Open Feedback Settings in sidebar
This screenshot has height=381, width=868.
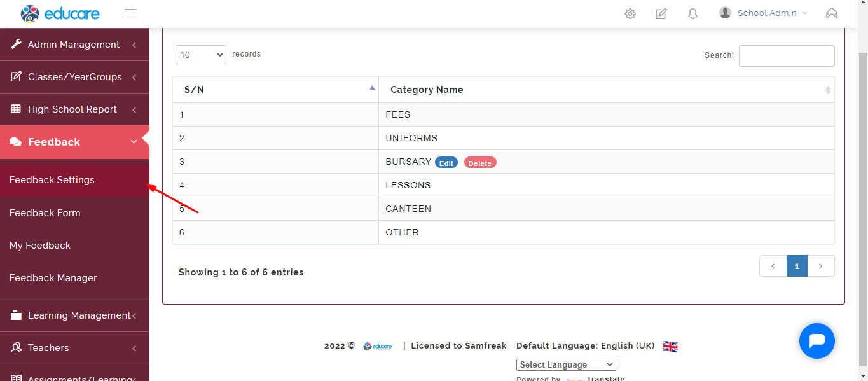pos(74,180)
